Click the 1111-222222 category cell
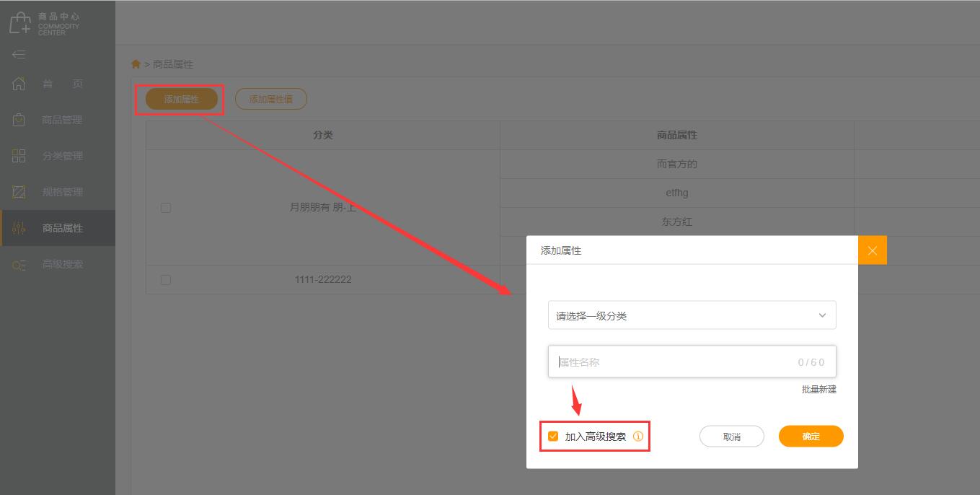 click(323, 280)
